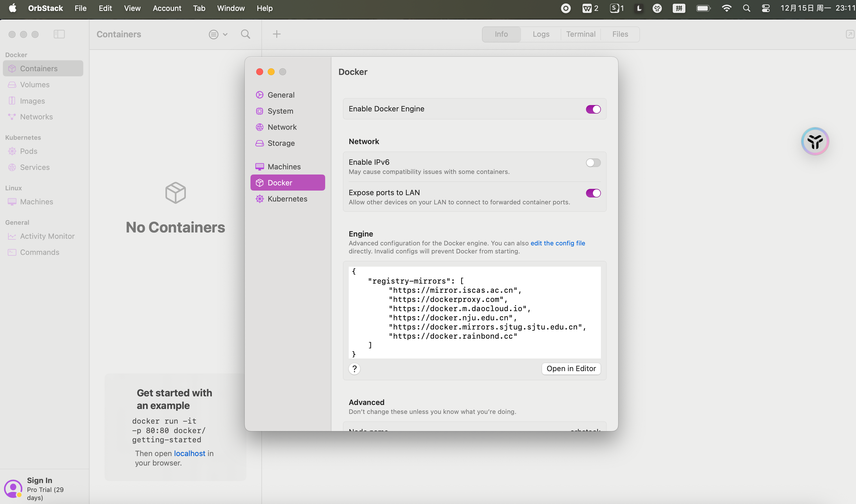
Task: Open System settings pane icon
Action: click(x=260, y=111)
